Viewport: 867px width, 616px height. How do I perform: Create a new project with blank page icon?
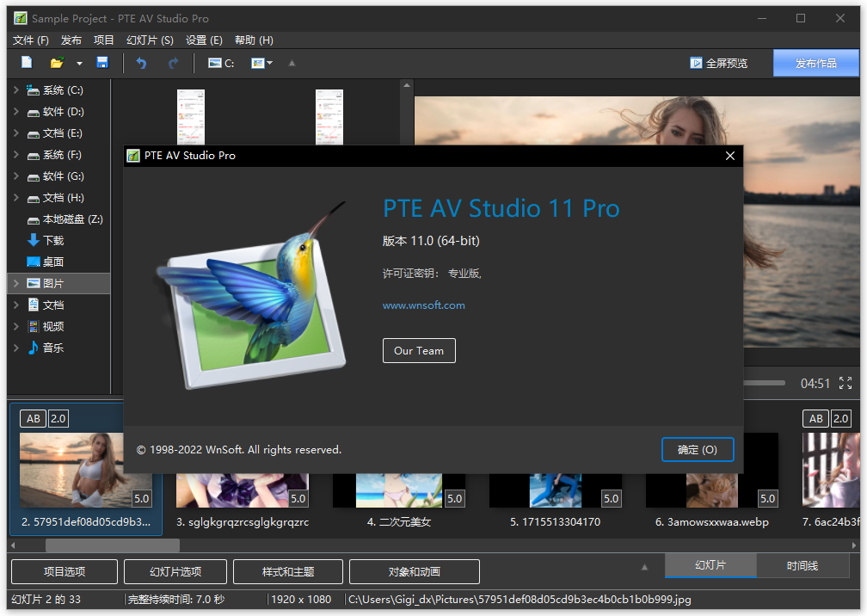[x=27, y=63]
